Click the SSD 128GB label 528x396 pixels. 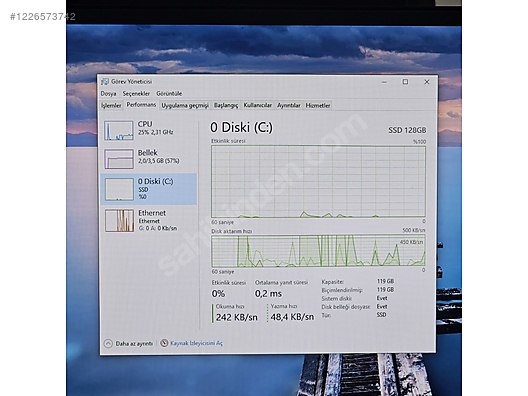407,130
